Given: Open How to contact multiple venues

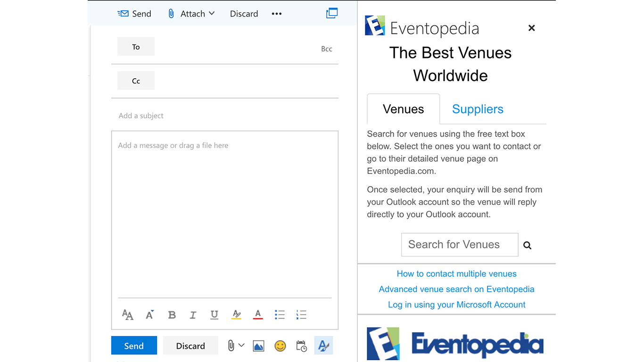Looking at the screenshot, I should pos(456,274).
